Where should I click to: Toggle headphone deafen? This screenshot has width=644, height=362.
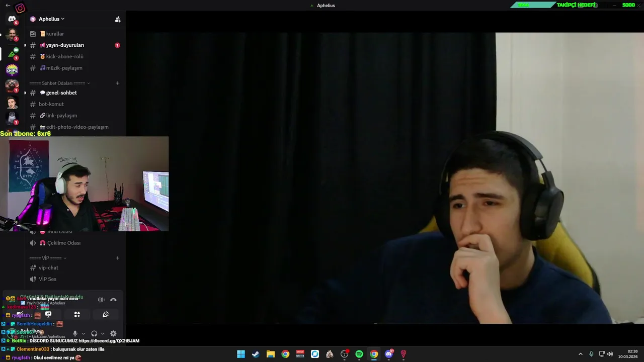(94, 333)
